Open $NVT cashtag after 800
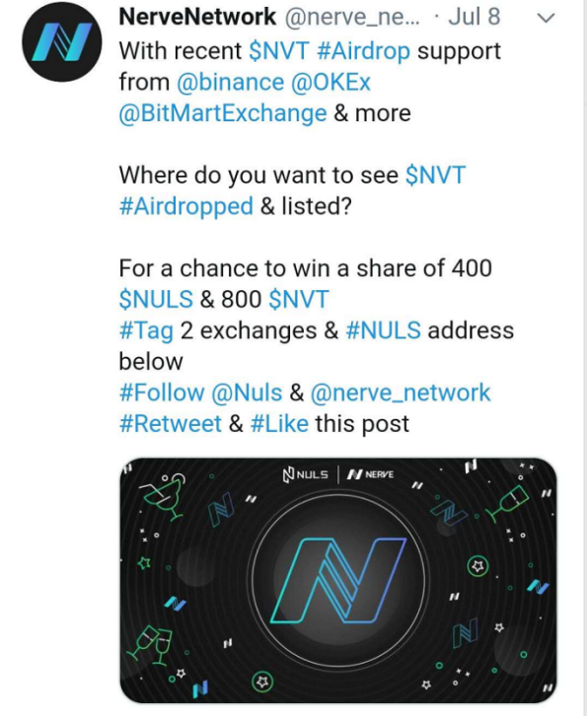The height and width of the screenshot is (717, 588). click(299, 300)
